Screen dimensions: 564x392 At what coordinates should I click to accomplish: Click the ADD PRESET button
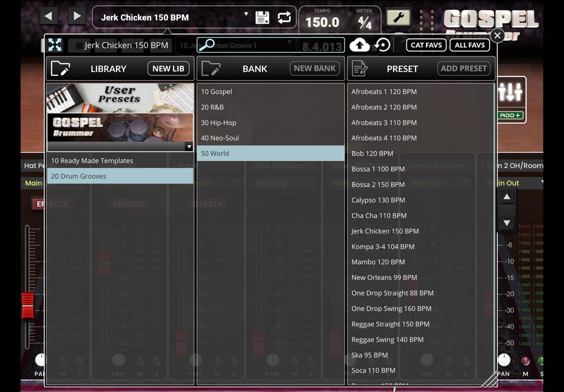pos(464,68)
